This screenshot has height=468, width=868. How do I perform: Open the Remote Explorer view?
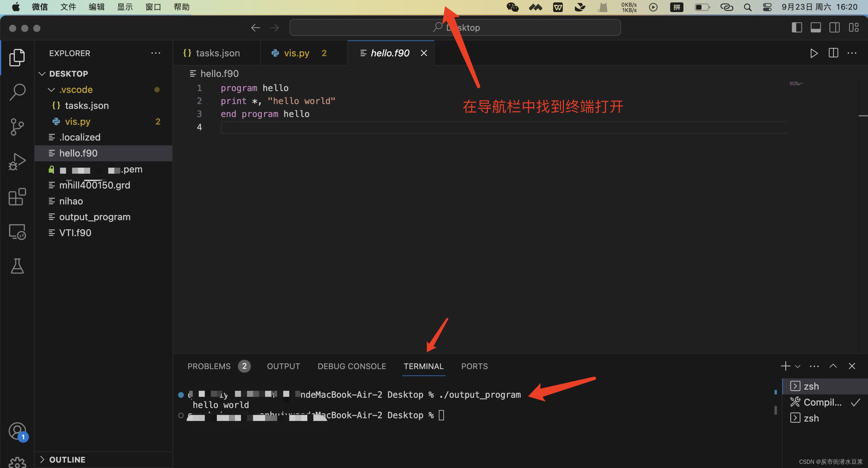pyautogui.click(x=17, y=232)
